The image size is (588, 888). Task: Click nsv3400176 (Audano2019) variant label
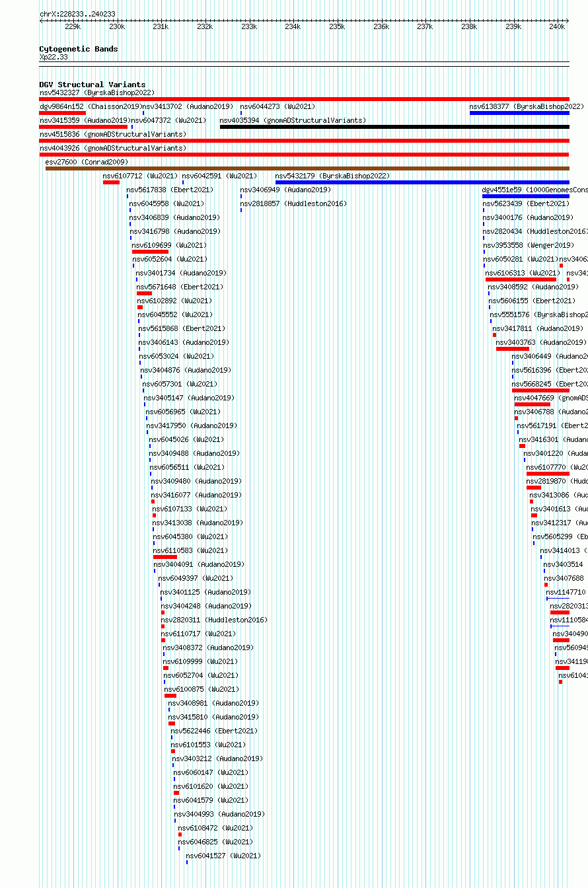(x=528, y=217)
